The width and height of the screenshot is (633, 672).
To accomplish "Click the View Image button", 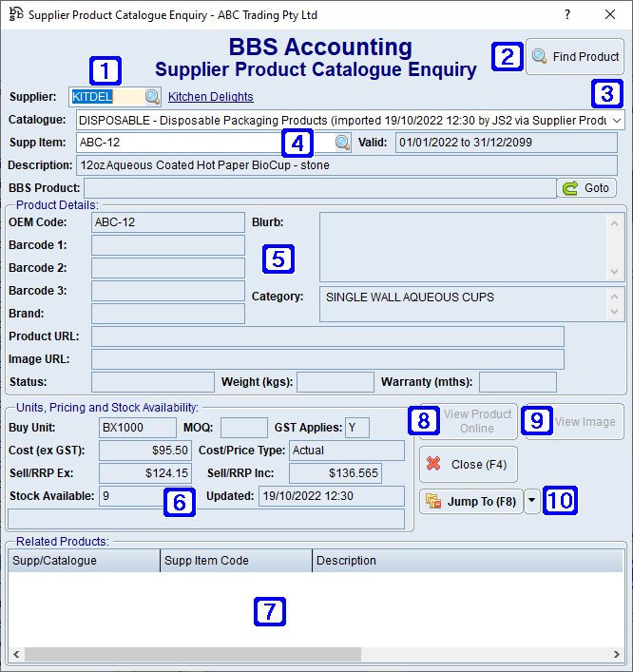I will click(575, 421).
